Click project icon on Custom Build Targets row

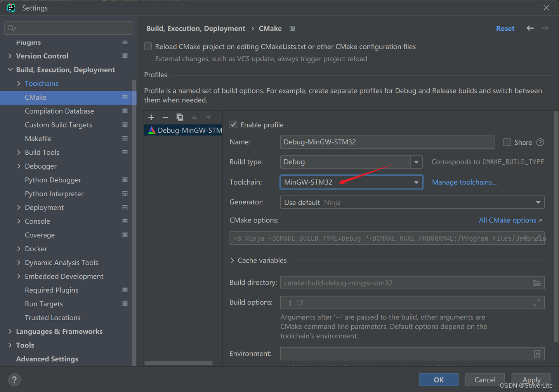point(125,125)
